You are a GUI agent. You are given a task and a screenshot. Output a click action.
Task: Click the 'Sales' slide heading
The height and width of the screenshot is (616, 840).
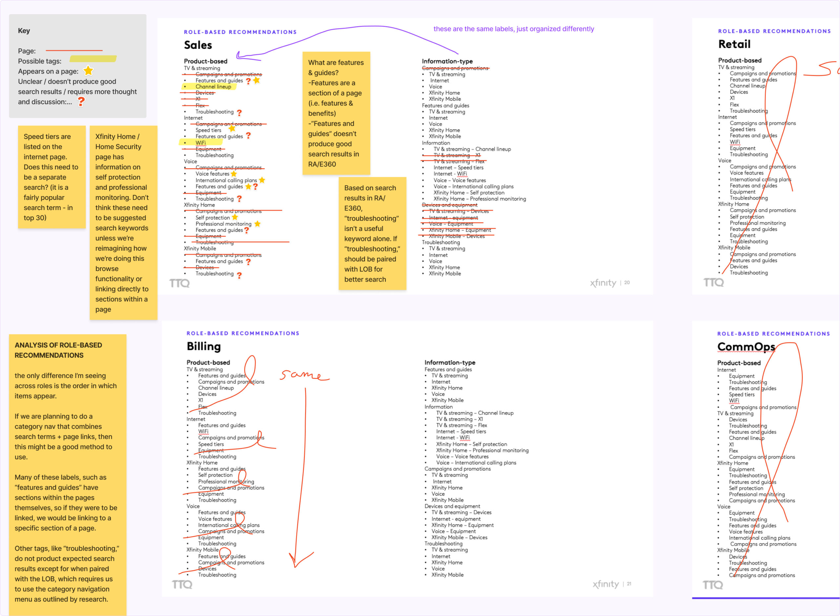198,45
